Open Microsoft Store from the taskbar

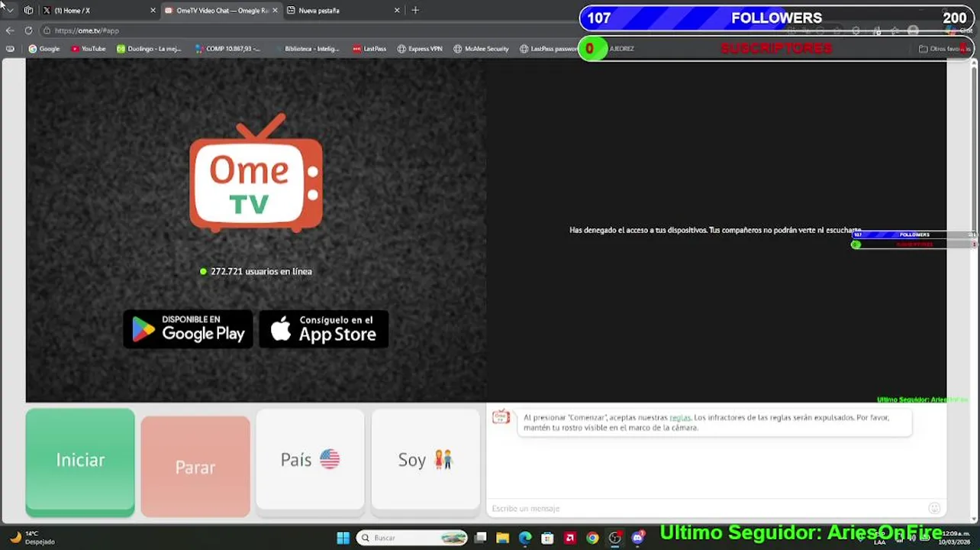[x=547, y=538]
